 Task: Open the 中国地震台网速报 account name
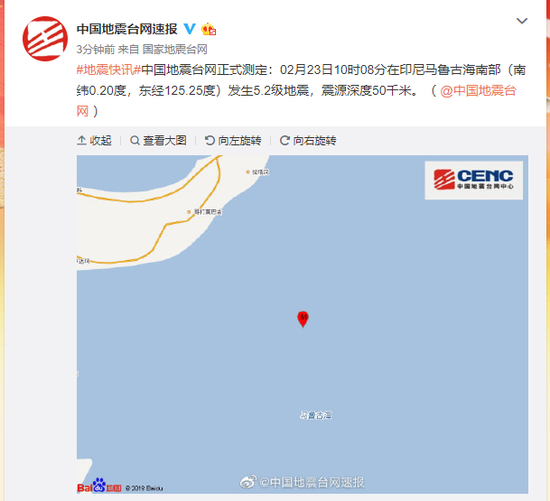point(127,29)
